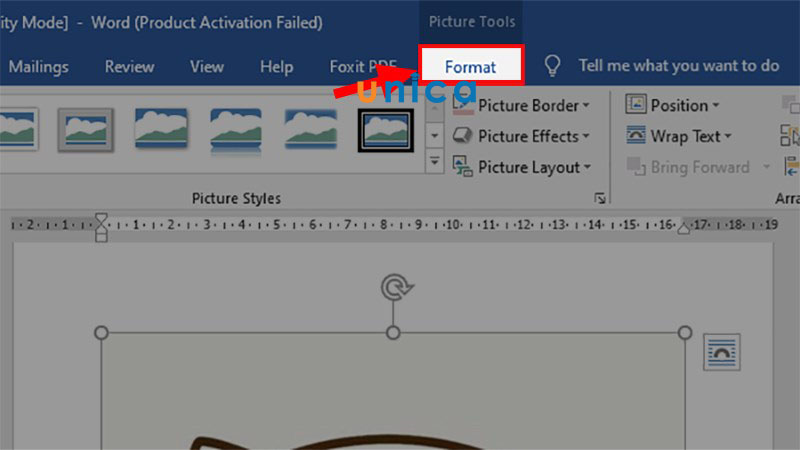The image size is (800, 450).
Task: Apply the beveled gray frame picture style
Action: [85, 130]
